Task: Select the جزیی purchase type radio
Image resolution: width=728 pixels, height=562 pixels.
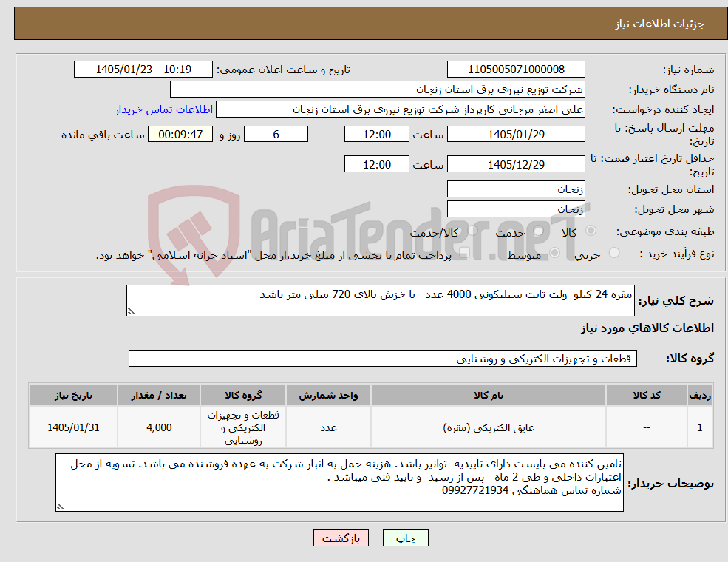Action: tap(614, 253)
